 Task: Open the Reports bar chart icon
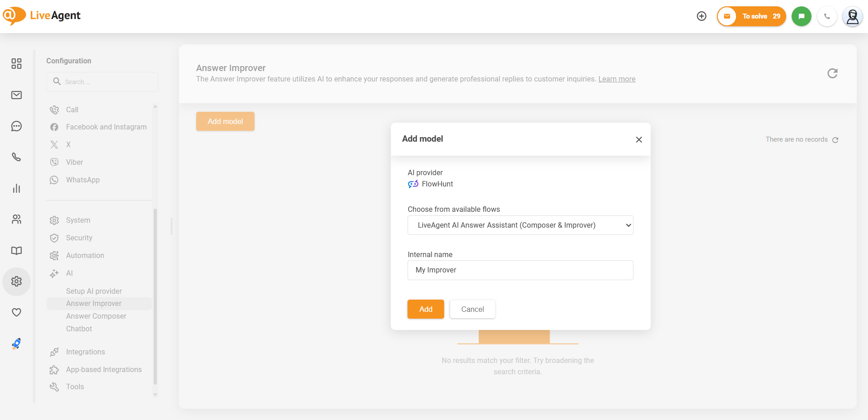click(16, 188)
